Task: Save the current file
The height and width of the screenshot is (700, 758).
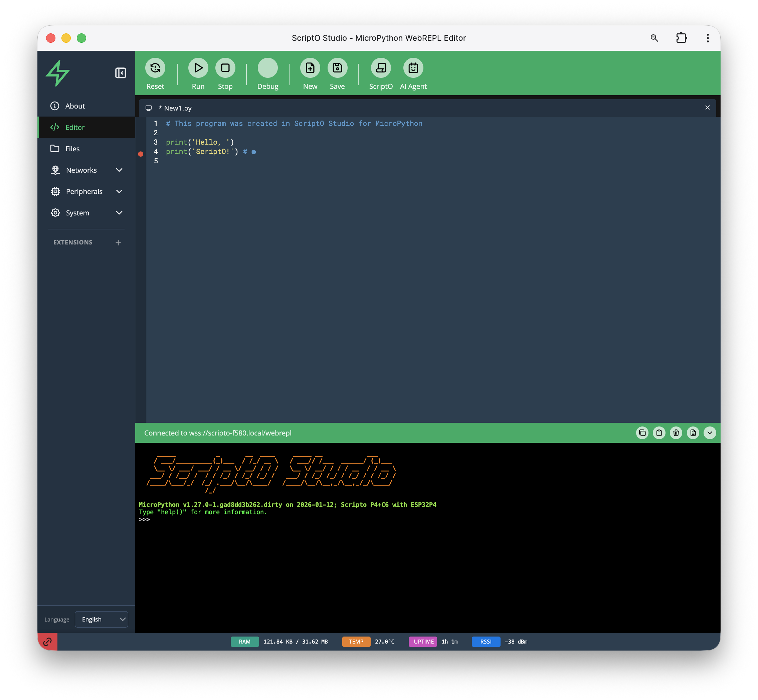Action: pos(337,68)
